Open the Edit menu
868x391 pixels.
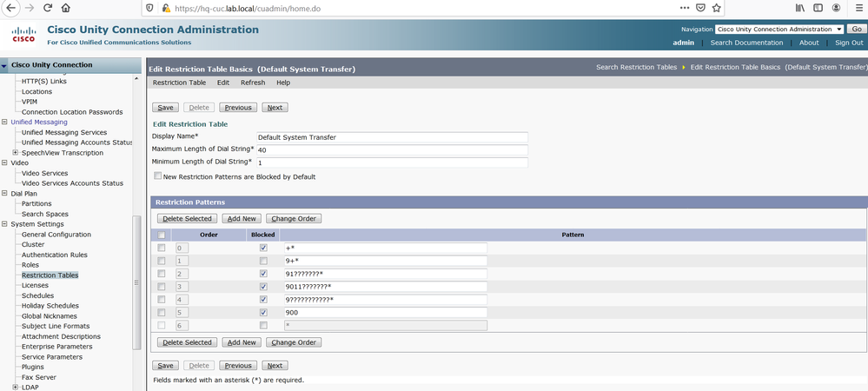tap(223, 83)
